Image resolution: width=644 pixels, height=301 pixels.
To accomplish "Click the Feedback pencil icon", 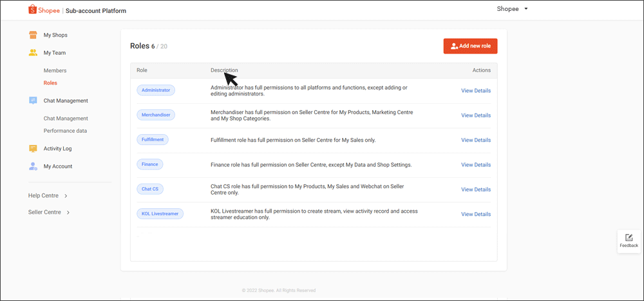I will click(x=629, y=238).
